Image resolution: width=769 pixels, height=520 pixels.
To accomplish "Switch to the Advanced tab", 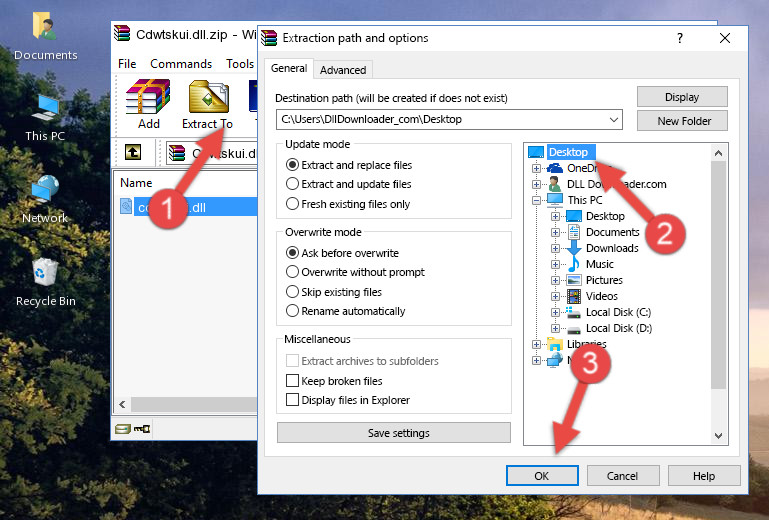I will coord(343,70).
